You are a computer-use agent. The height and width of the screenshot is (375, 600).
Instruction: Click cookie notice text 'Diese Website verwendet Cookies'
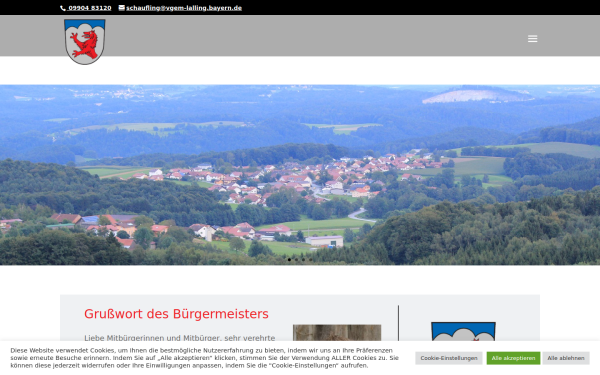[62, 351]
